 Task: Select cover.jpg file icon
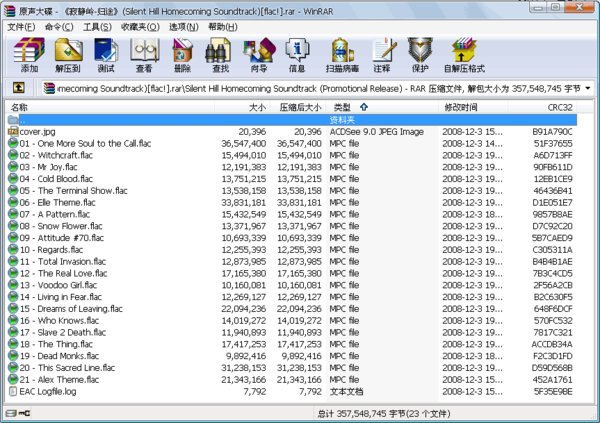pyautogui.click(x=13, y=132)
